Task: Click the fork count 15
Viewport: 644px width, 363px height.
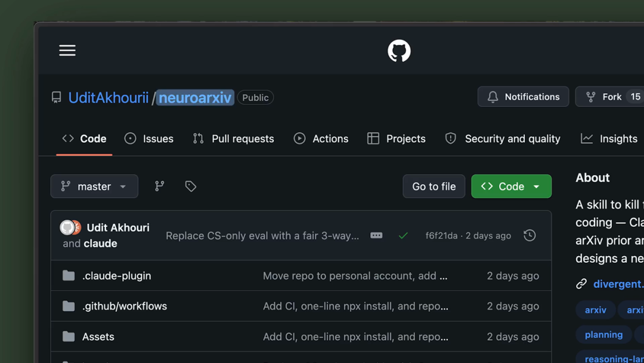Action: click(635, 97)
